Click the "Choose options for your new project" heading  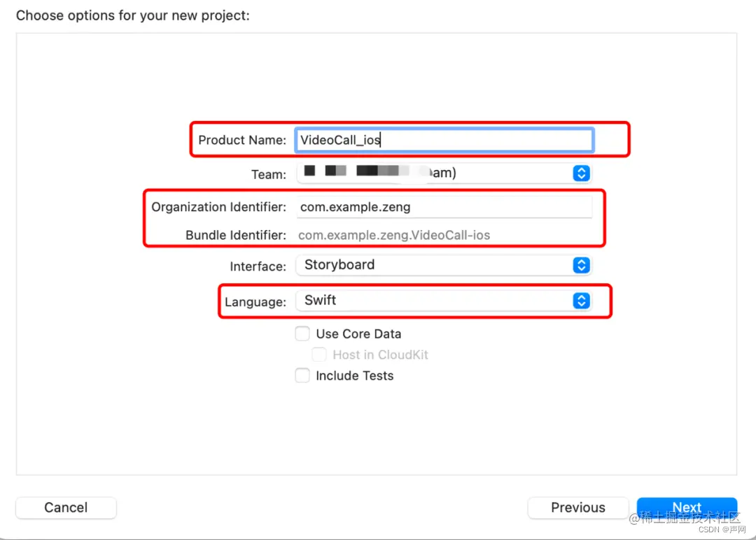[133, 15]
